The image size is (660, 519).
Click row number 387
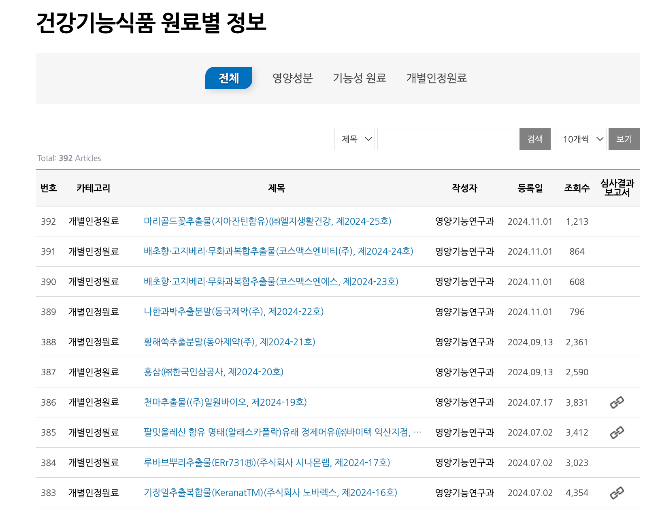(x=48, y=372)
